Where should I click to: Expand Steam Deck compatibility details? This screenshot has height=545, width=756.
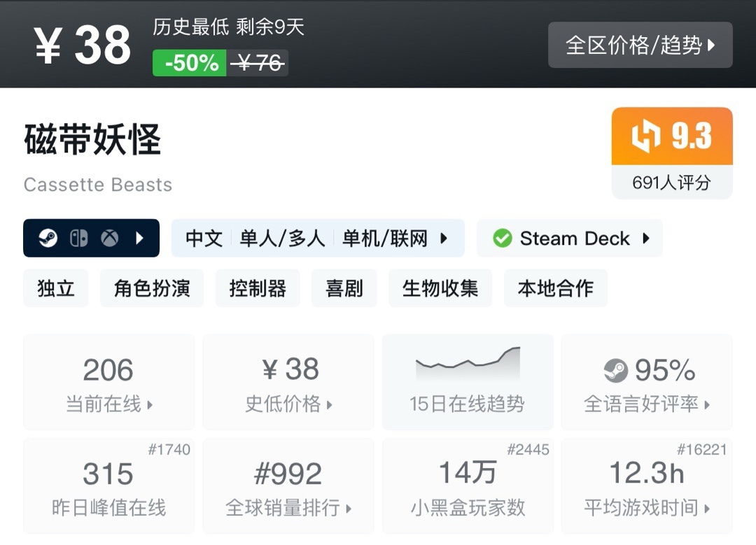point(645,239)
